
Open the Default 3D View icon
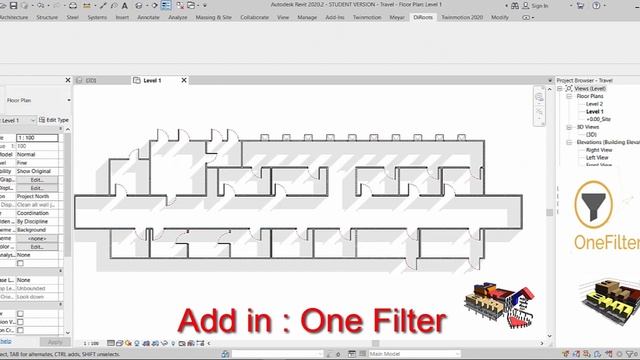[139, 6]
